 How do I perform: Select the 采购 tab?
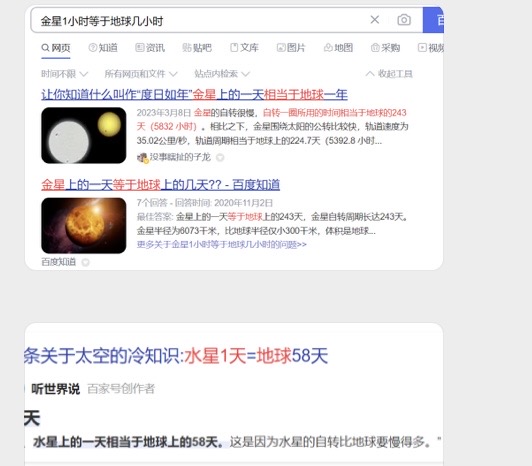coord(385,48)
